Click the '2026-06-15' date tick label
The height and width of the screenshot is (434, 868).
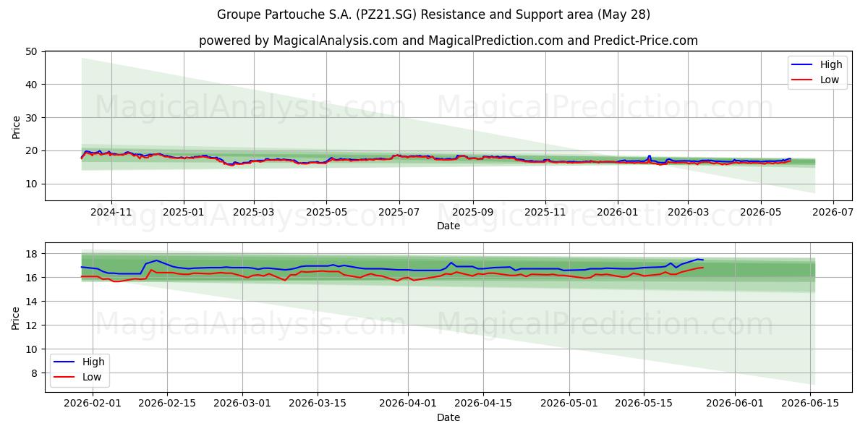click(809, 404)
